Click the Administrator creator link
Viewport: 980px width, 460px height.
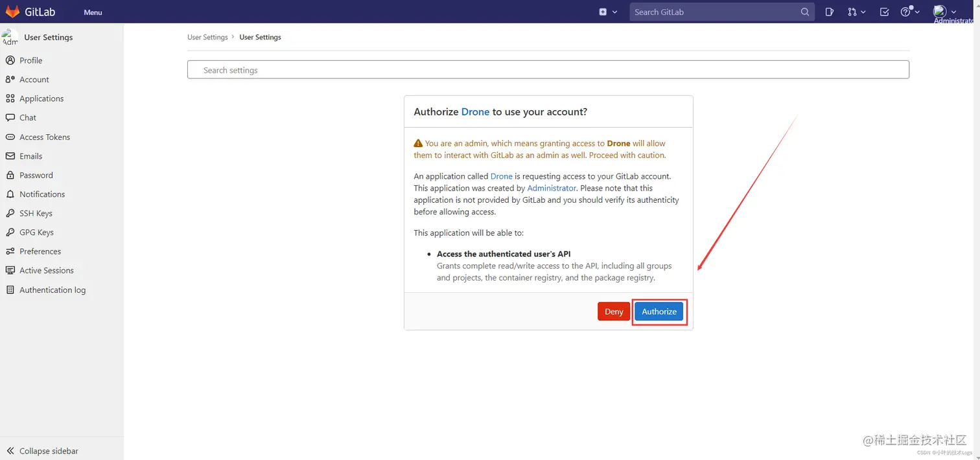(x=552, y=188)
